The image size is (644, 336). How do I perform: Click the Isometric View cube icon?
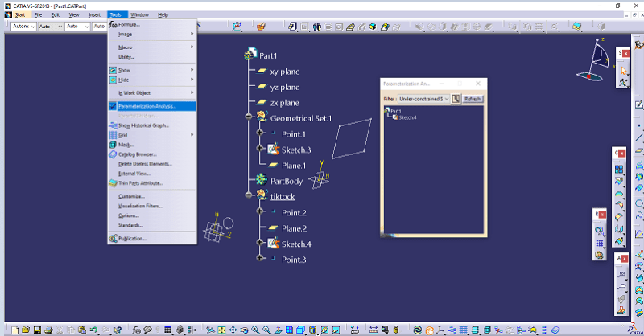coord(300,330)
